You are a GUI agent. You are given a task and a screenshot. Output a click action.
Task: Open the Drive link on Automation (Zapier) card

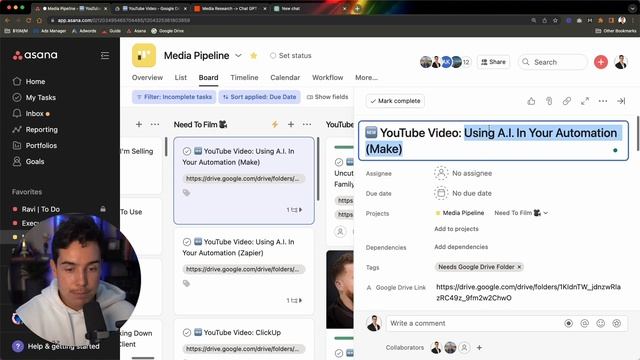tap(243, 269)
